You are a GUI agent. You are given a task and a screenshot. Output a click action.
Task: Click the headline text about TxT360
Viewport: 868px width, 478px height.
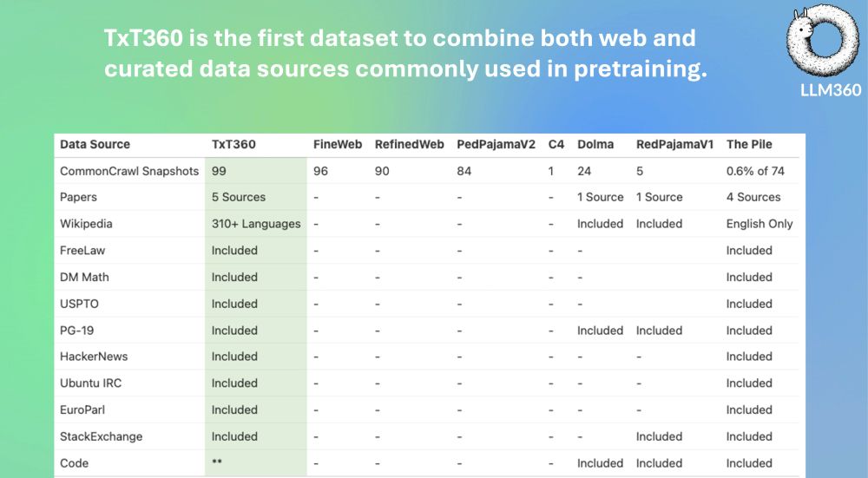(x=405, y=53)
